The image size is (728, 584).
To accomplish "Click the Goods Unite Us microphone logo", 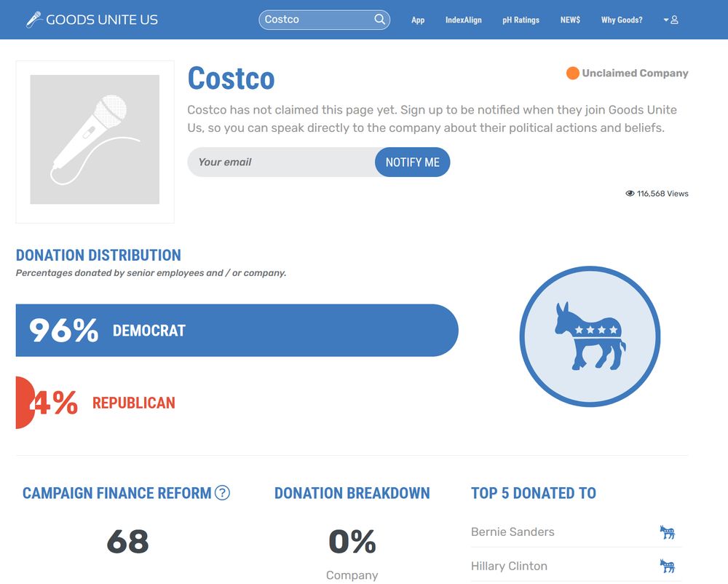I will click(x=33, y=20).
